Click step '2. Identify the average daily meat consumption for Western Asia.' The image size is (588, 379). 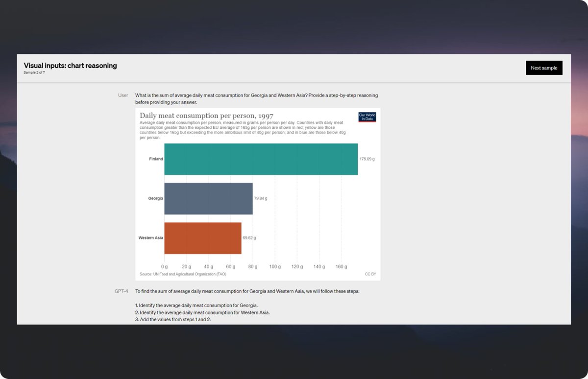click(202, 312)
